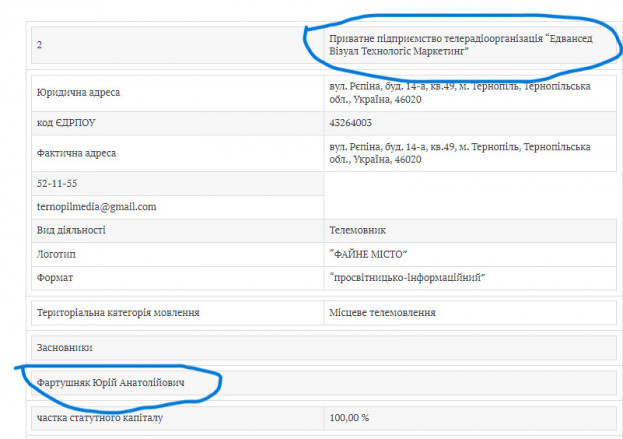Click the address value beside 'Юридична адреса'
The width and height of the screenshot is (623, 439).
459,93
